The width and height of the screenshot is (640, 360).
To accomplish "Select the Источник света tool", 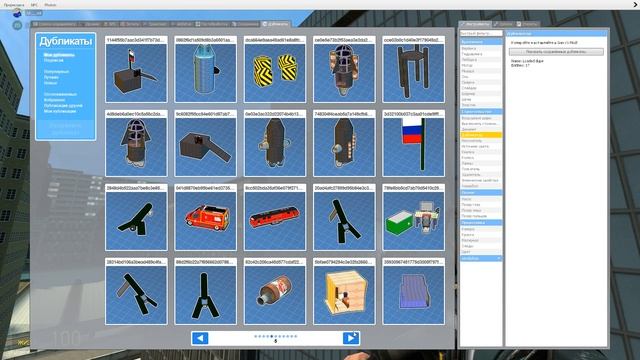I will click(x=481, y=146).
